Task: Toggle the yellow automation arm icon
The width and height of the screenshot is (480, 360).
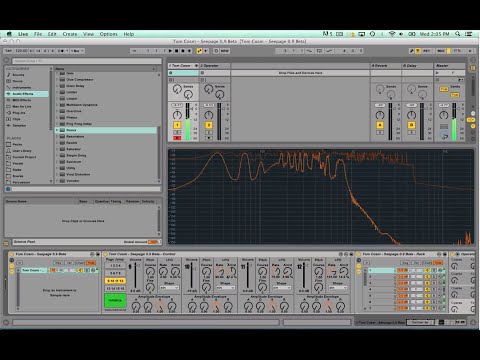Action: (x=199, y=51)
